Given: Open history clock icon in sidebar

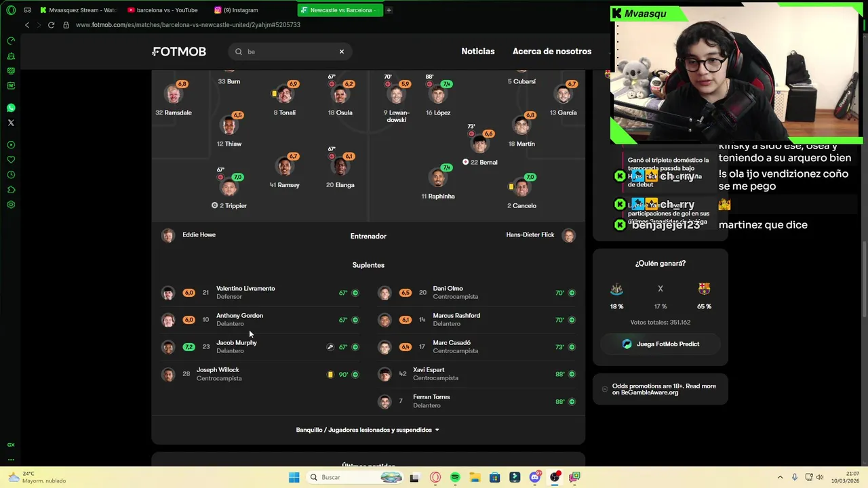Looking at the screenshot, I should (x=11, y=175).
